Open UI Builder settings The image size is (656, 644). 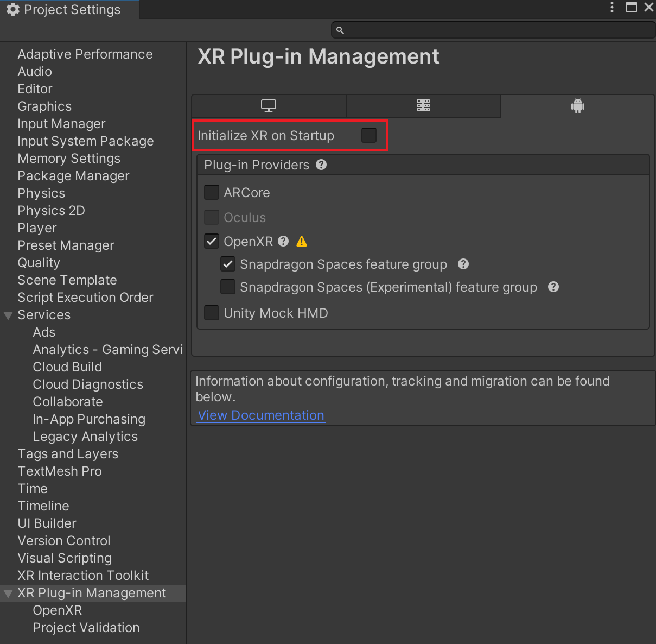47,523
